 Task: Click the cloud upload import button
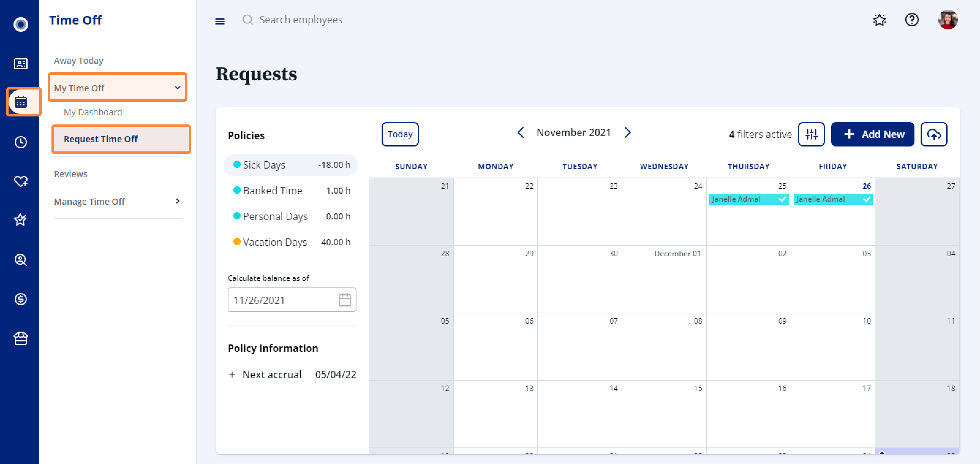pos(933,134)
